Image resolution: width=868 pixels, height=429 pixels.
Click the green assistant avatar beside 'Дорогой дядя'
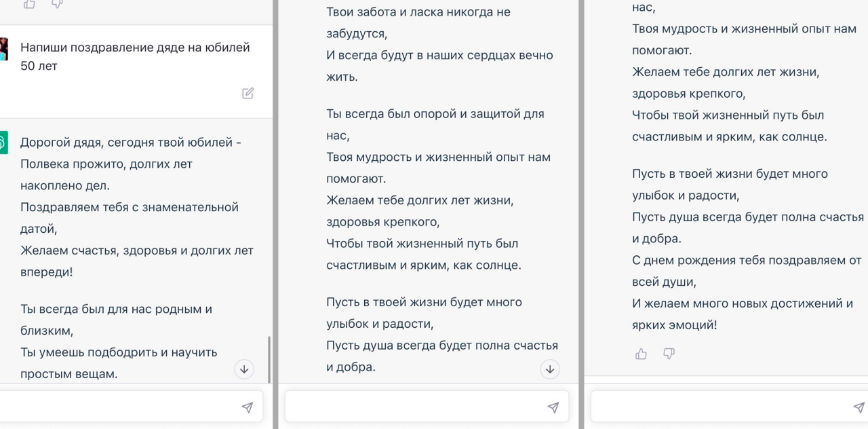(x=3, y=143)
